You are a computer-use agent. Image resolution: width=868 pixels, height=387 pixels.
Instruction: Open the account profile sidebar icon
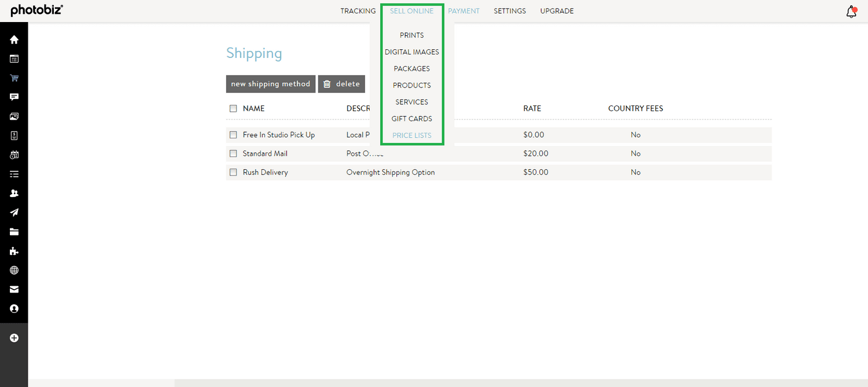click(x=14, y=309)
